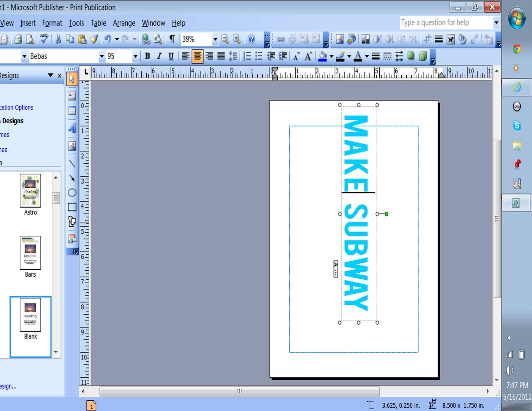Enable underline formatting

pos(171,56)
